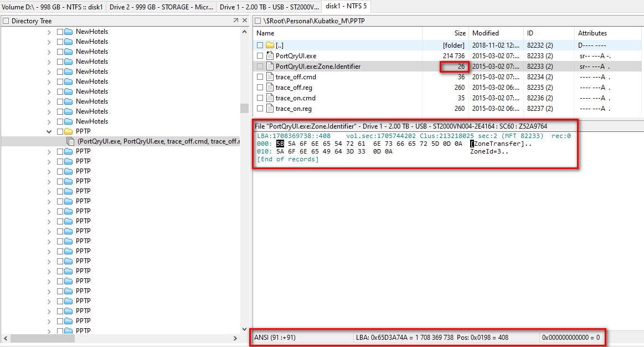Click the ID cell 82234 (2)
644x347 pixels.
[540, 77]
